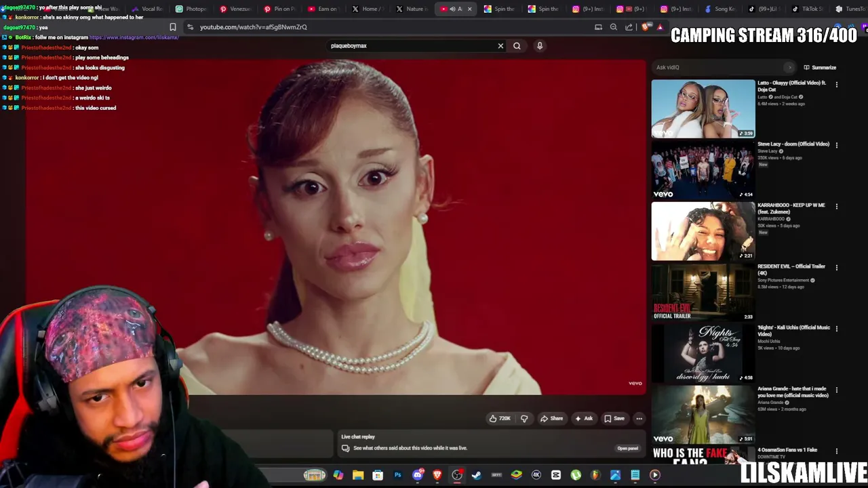Switch to the Photopea browser tab
Screen dimensions: 868x488
tap(191, 9)
